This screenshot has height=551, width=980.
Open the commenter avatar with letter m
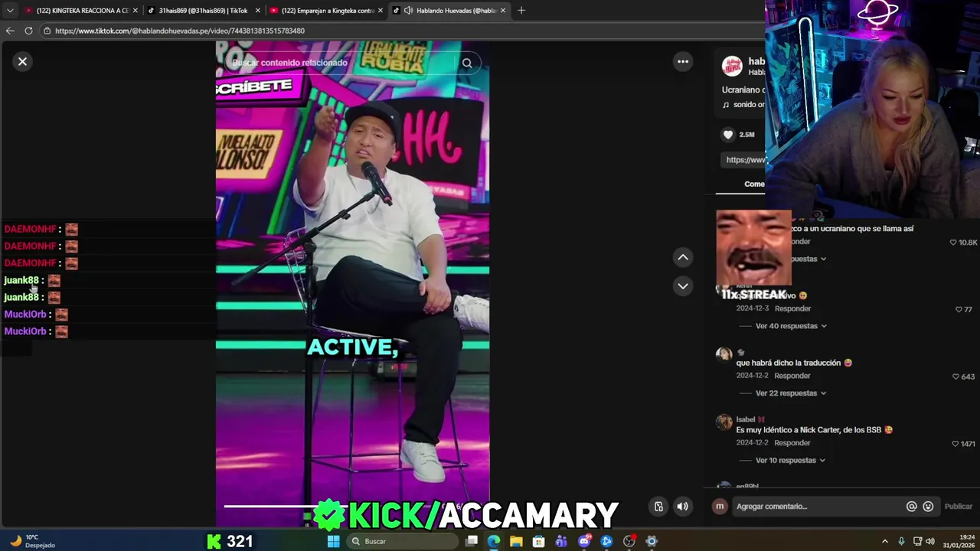(x=720, y=506)
